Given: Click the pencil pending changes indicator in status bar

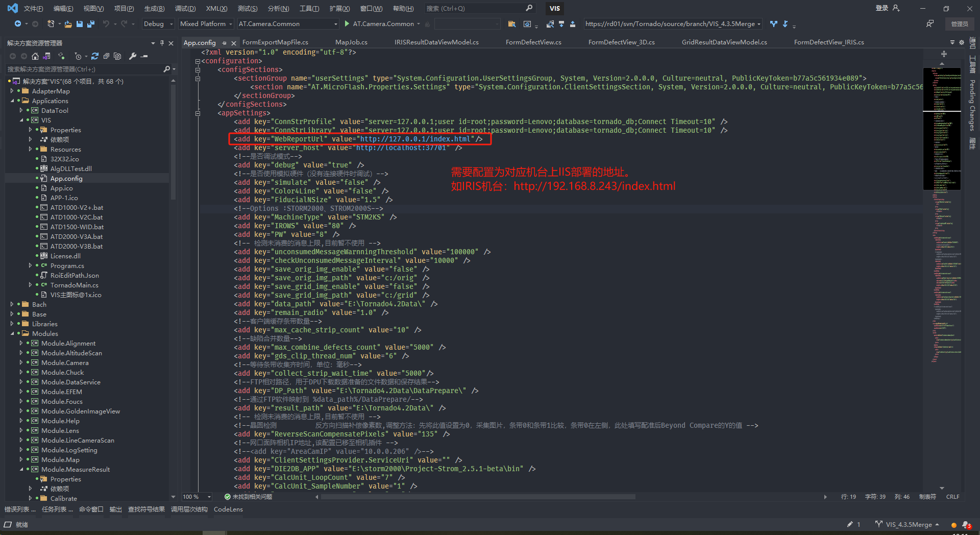Looking at the screenshot, I should [854, 524].
